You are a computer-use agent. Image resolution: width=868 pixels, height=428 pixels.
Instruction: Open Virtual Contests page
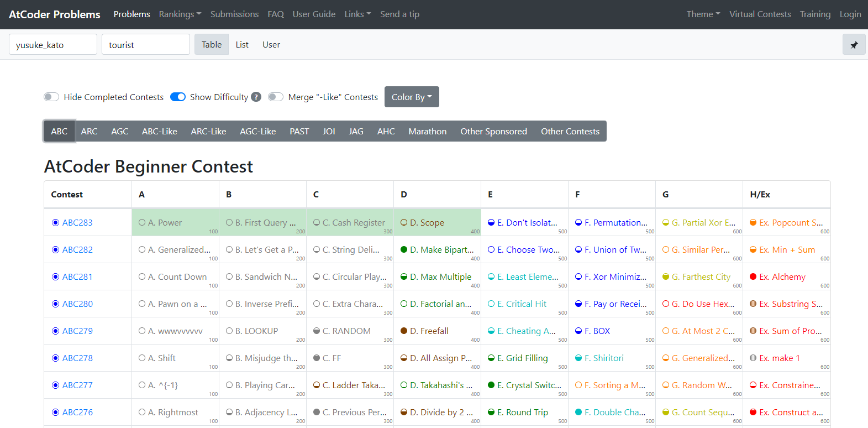pos(760,14)
